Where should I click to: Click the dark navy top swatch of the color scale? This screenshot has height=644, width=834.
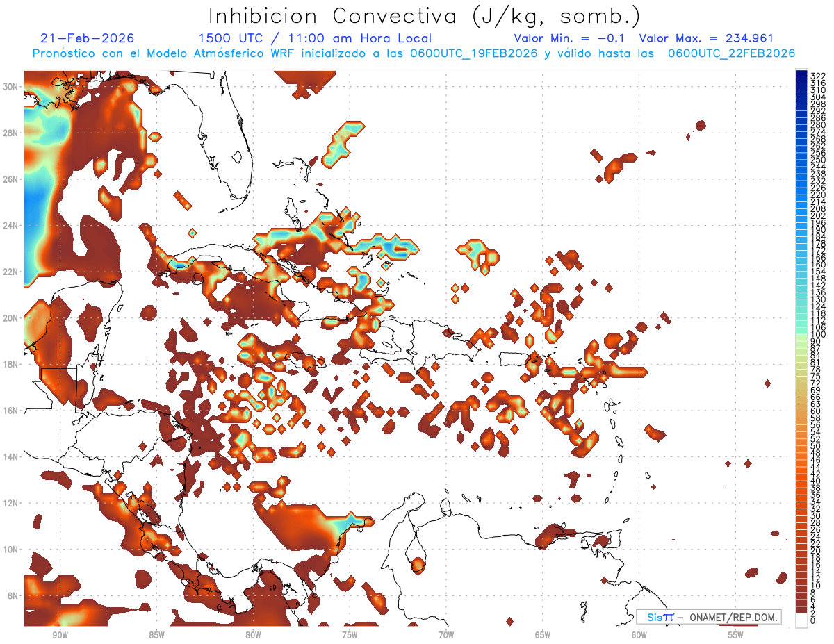click(802, 74)
